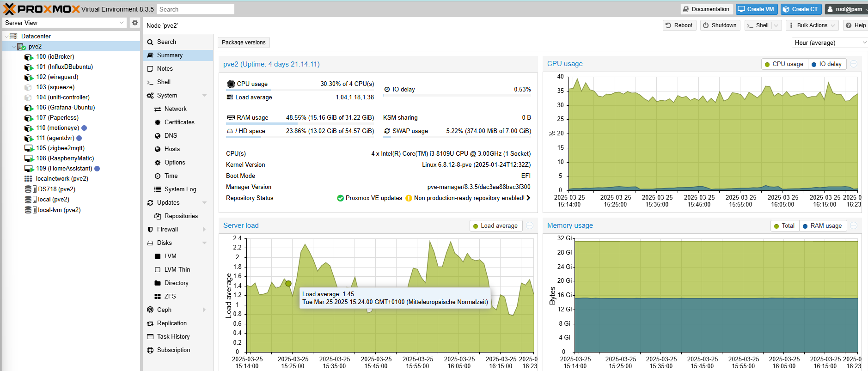This screenshot has height=371, width=868.
Task: Click the Time clock icon
Action: click(x=158, y=176)
